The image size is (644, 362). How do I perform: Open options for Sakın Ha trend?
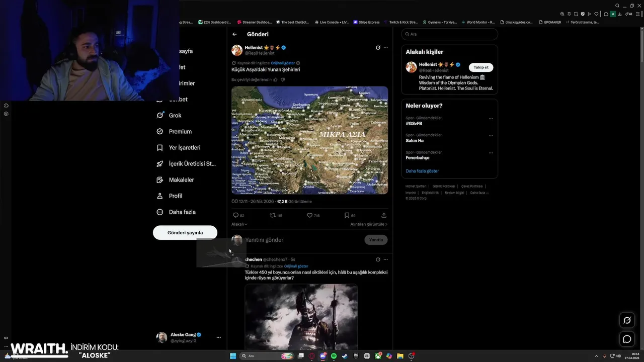coord(491,136)
